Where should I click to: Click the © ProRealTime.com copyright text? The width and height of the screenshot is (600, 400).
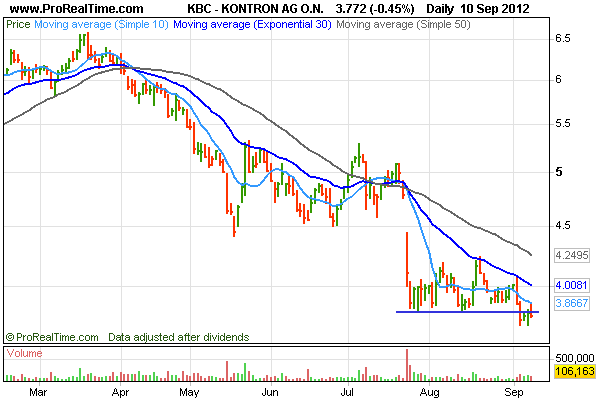point(52,337)
